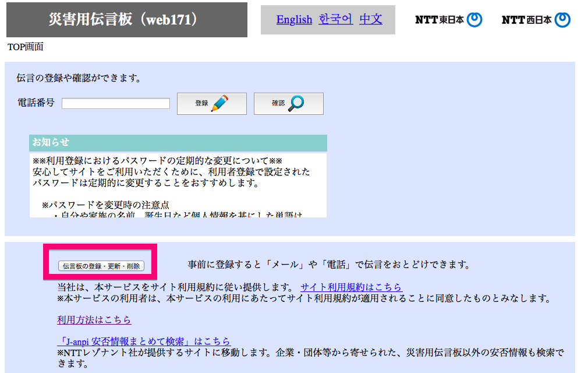Focus the 電話番号 phone number input field
The height and width of the screenshot is (373, 588).
pos(116,103)
